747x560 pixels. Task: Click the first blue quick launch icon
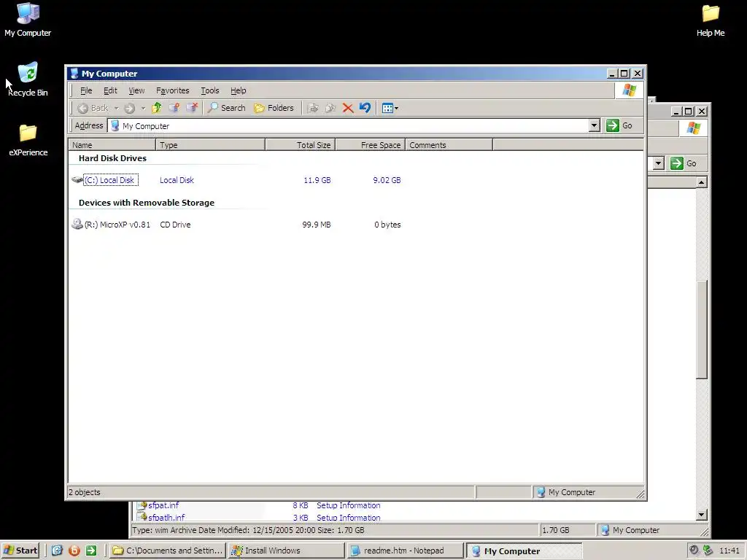[57, 551]
